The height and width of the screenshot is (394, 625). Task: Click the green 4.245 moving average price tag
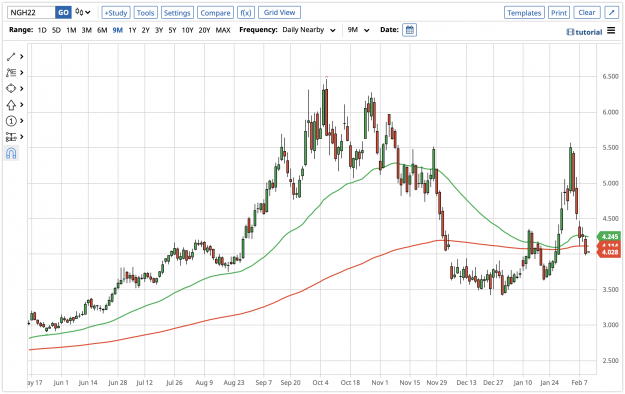click(609, 236)
